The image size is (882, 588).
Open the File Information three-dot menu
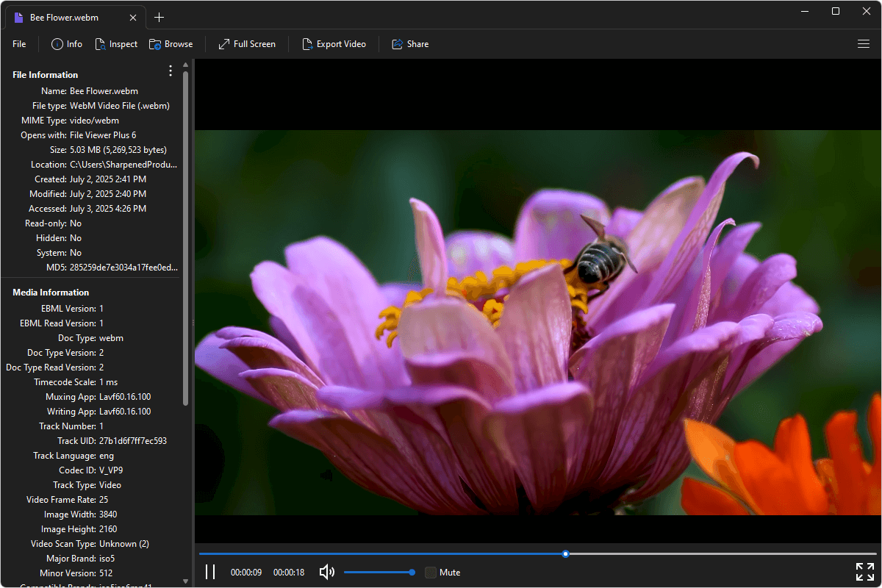[x=170, y=71]
